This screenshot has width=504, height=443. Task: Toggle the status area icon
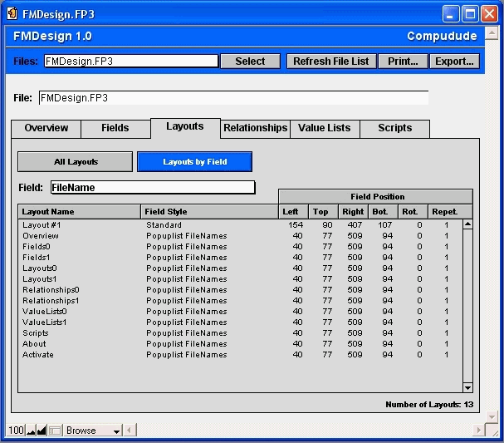point(55,431)
